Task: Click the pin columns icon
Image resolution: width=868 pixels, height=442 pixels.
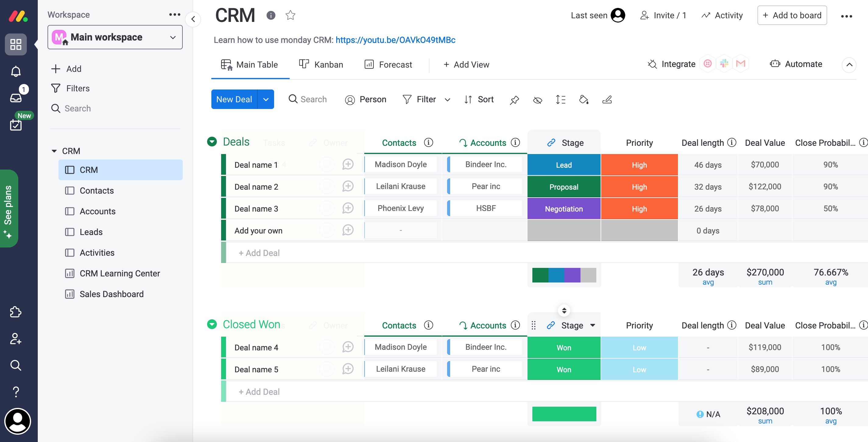Action: click(514, 100)
